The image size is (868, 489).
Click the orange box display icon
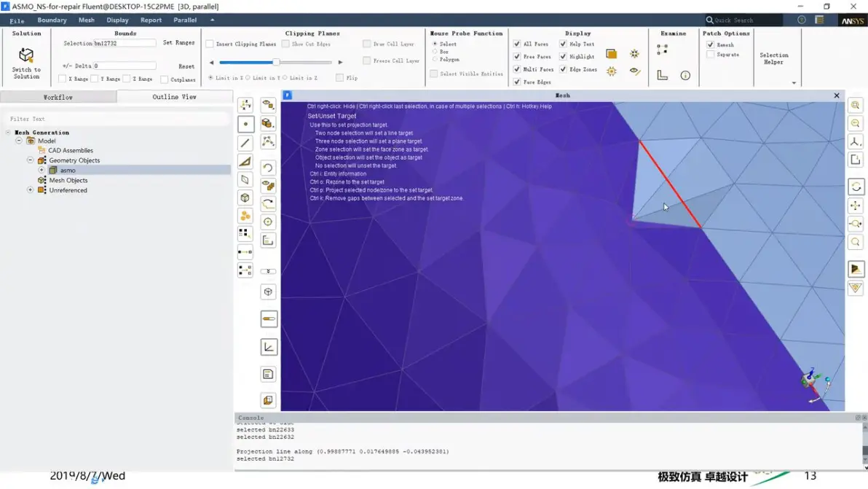[611, 54]
